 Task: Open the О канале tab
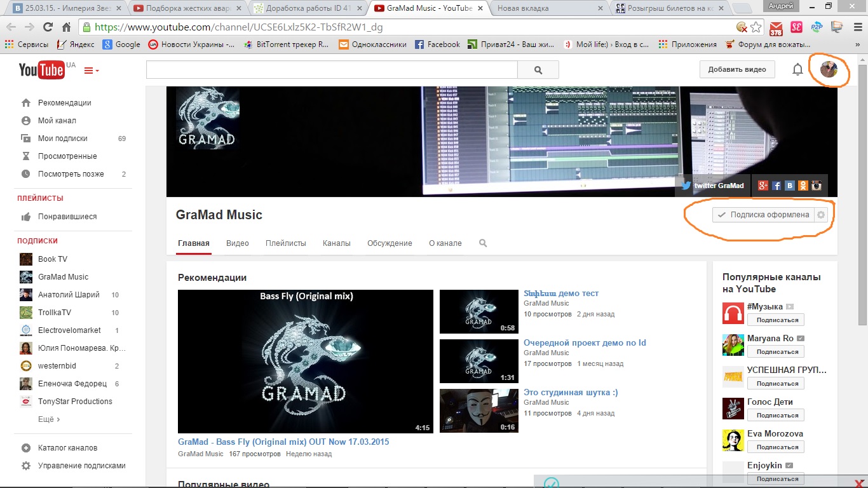445,243
